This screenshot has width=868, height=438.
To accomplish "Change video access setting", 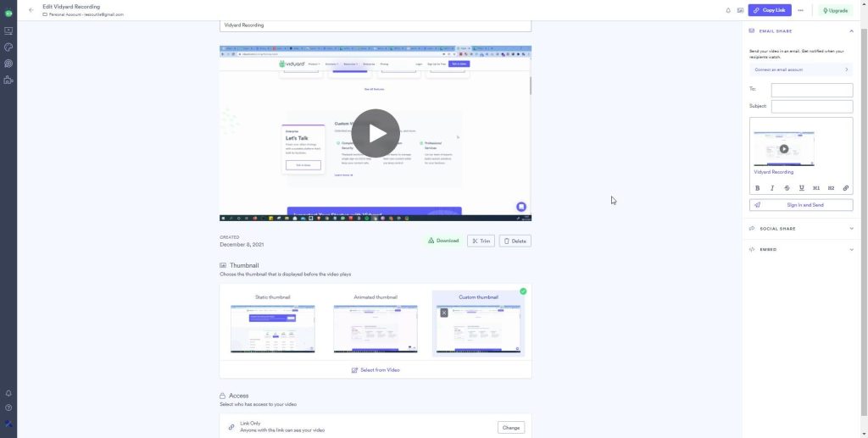I will (x=511, y=428).
